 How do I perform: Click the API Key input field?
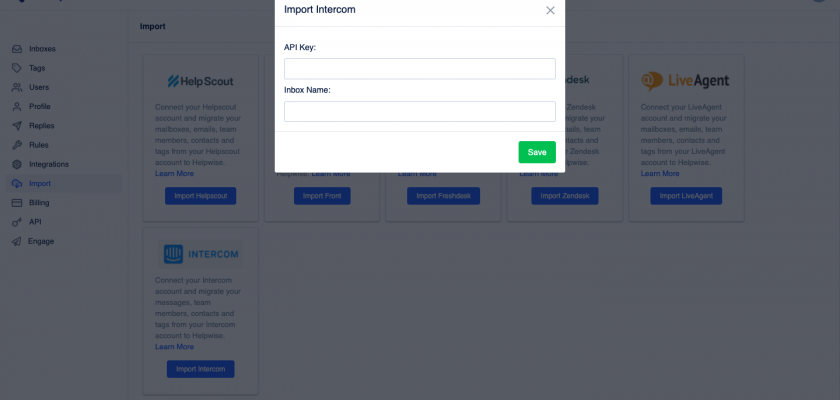click(x=419, y=69)
